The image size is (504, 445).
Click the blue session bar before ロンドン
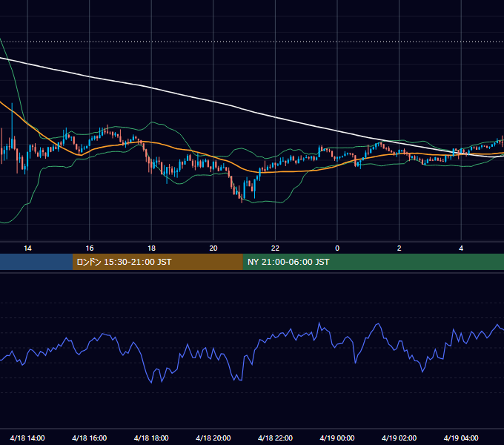point(36,262)
